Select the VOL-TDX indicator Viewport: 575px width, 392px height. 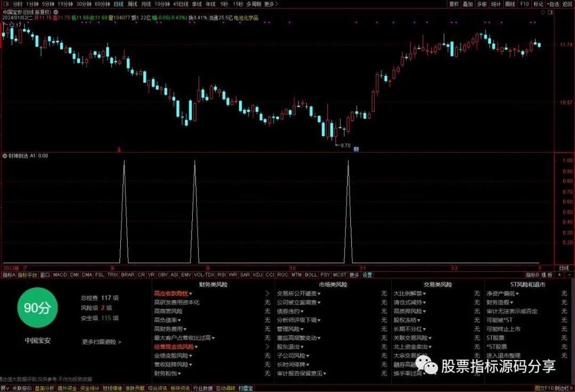pos(204,275)
